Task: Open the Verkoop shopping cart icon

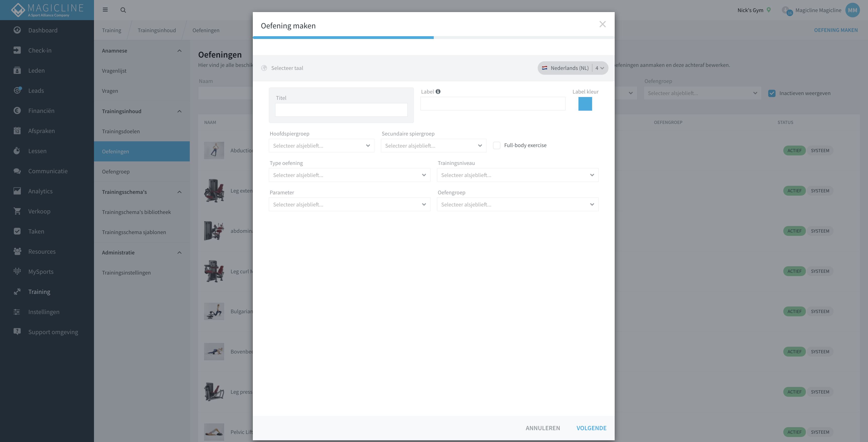Action: tap(17, 211)
